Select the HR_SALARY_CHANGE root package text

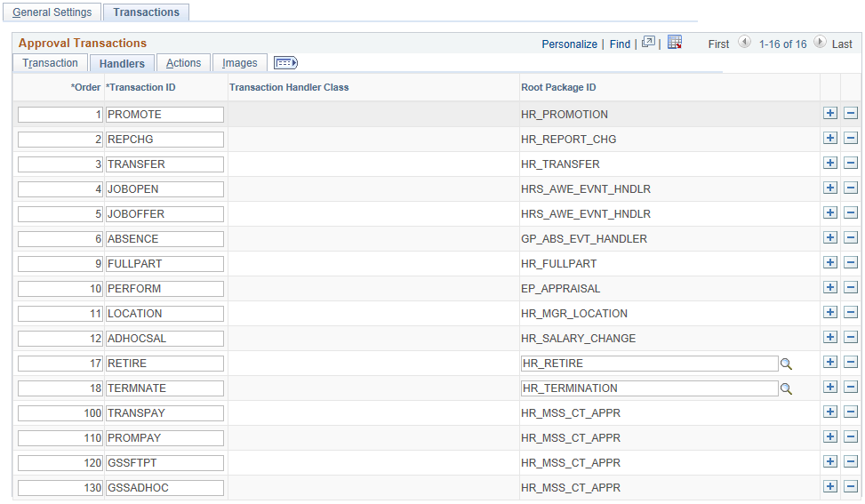578,339
